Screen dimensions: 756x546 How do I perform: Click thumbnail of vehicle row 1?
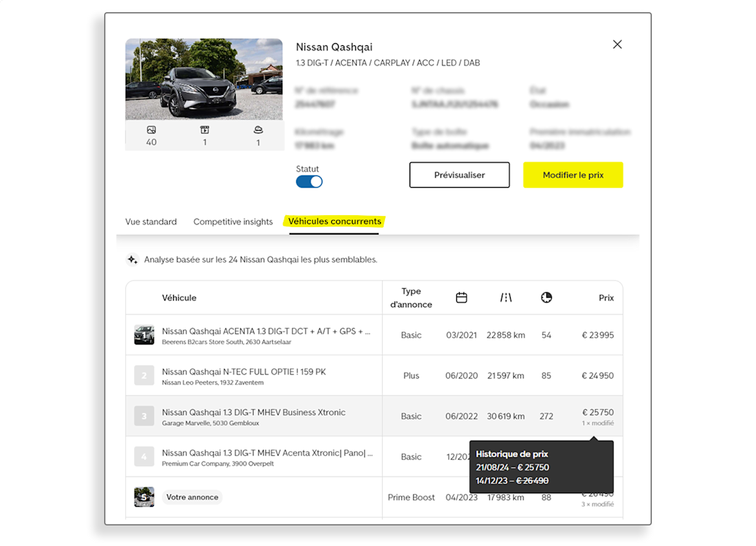144,335
